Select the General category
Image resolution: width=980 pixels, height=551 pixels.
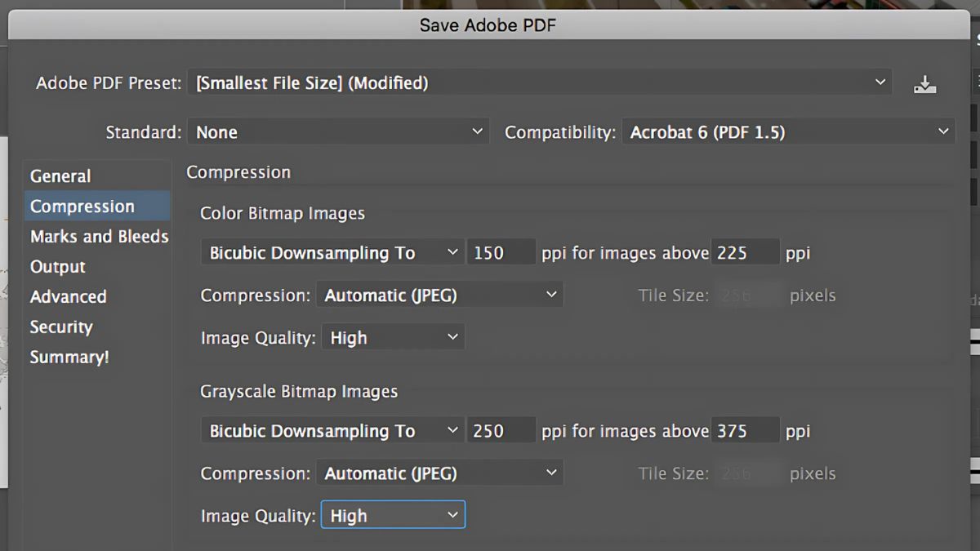pyautogui.click(x=97, y=176)
